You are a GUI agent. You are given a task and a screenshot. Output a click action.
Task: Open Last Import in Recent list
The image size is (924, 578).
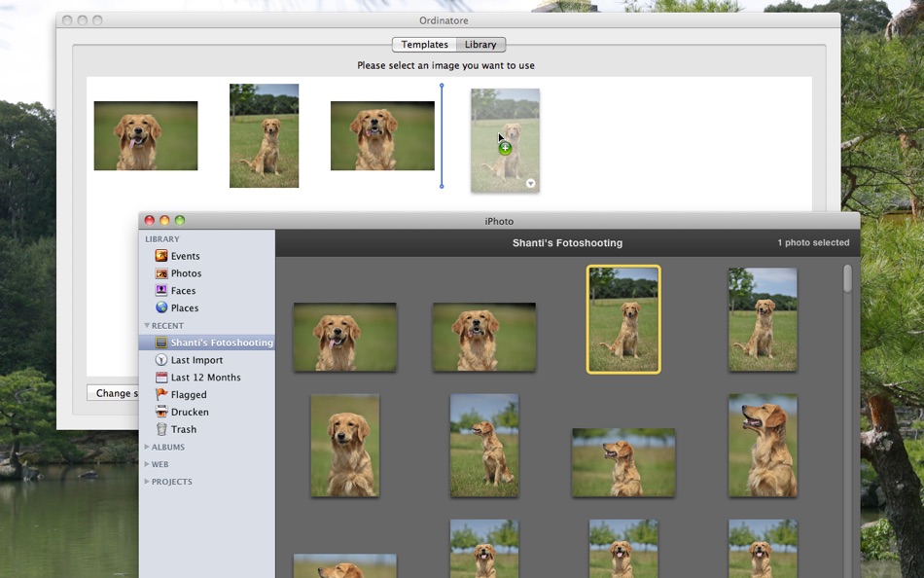(189, 360)
